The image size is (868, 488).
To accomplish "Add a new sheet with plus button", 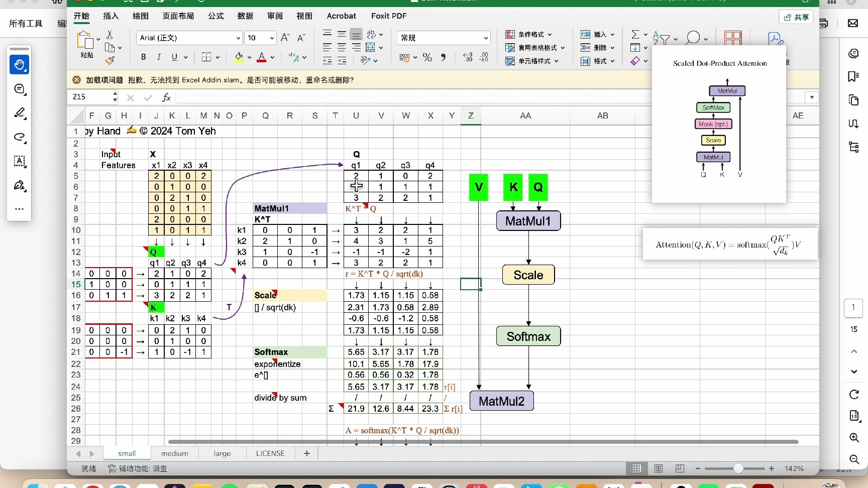I will tap(307, 453).
